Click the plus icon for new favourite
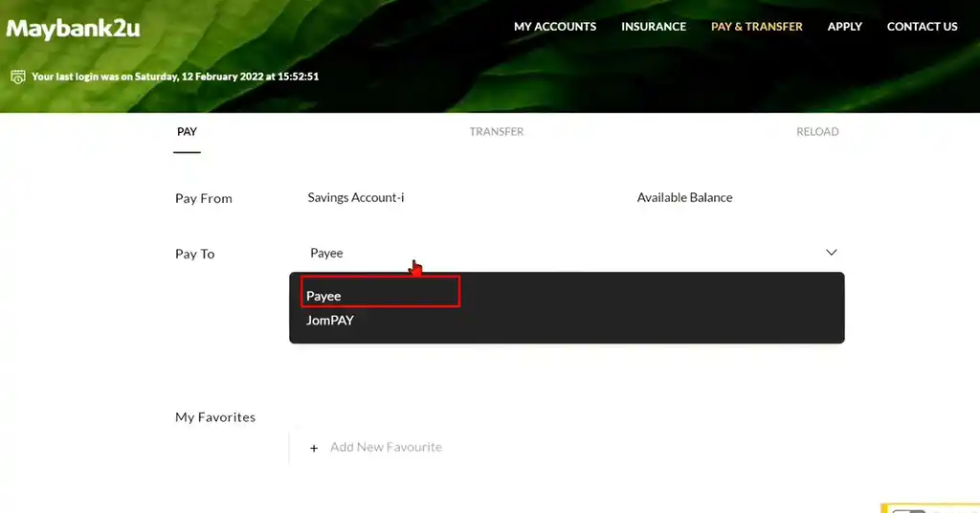The width and height of the screenshot is (980, 513). 314,448
